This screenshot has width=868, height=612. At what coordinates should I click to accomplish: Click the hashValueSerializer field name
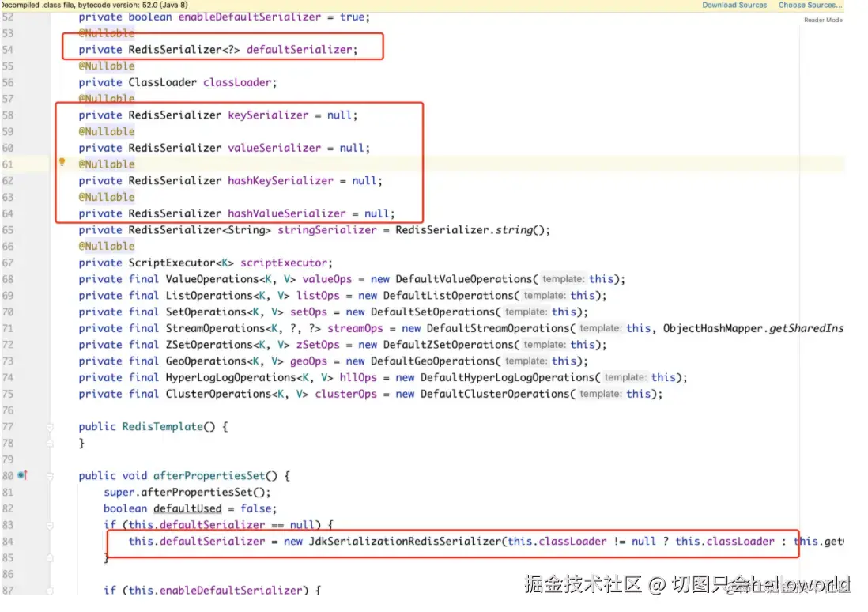[x=287, y=213]
